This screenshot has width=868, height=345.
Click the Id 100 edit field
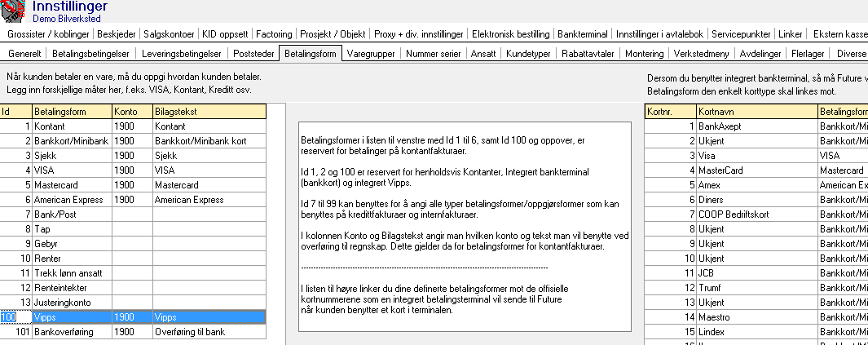[16, 316]
